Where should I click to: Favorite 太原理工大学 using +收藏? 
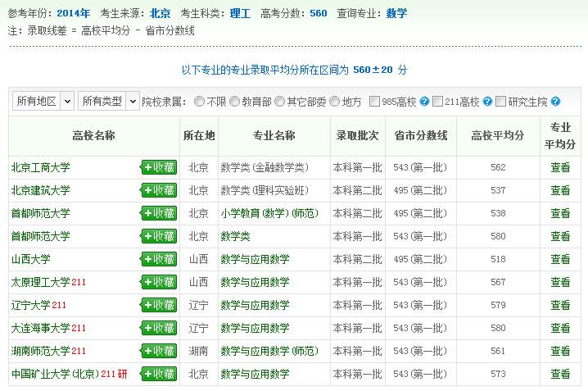pos(159,282)
